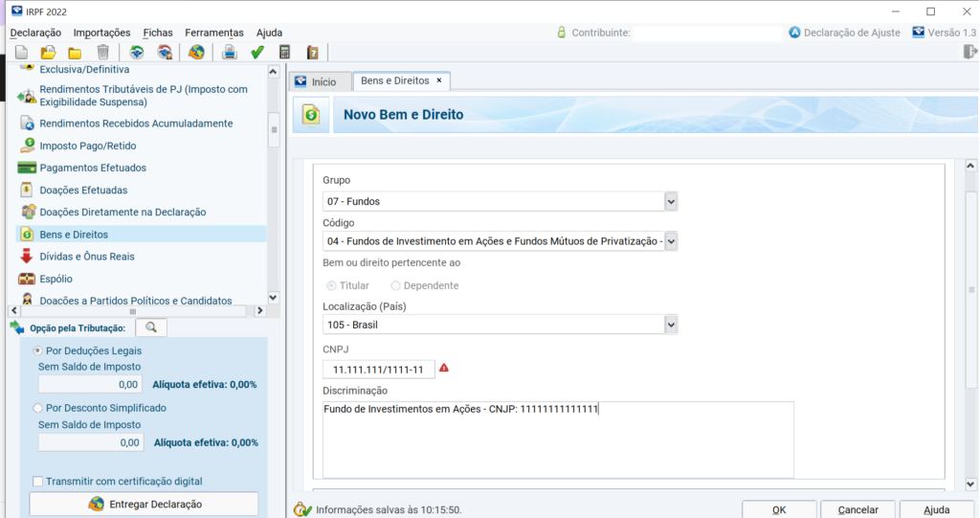Click the Novo Bem e Direito header icon
The image size is (980, 518).
311,115
